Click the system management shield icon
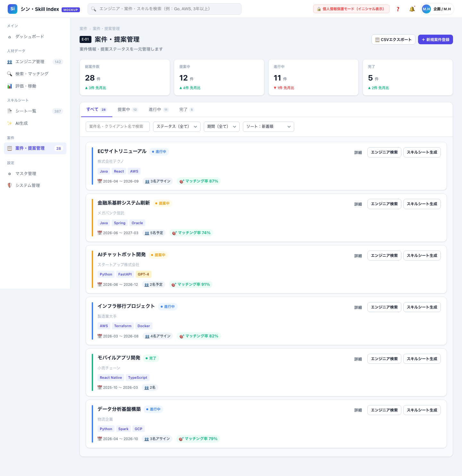Image resolution: width=462 pixels, height=476 pixels. [x=10, y=185]
